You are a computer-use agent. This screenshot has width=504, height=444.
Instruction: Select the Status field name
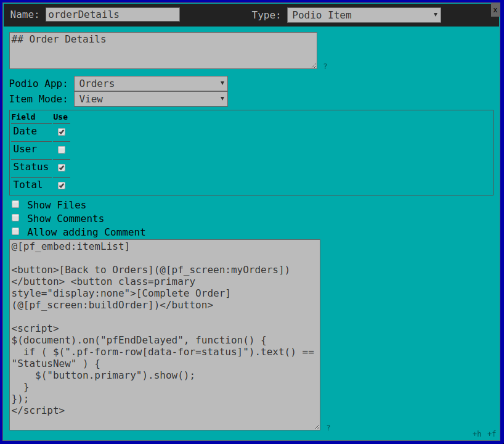(x=31, y=167)
